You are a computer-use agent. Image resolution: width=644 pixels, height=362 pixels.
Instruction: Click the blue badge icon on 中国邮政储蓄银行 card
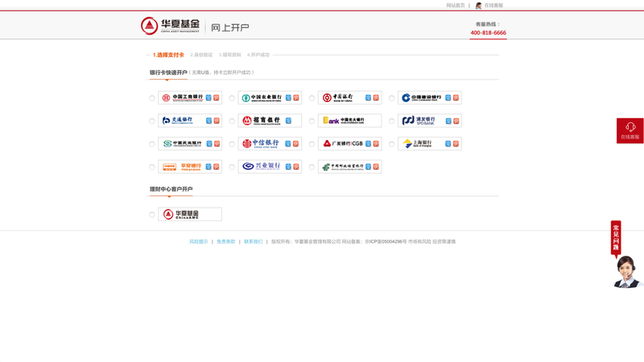tap(368, 167)
